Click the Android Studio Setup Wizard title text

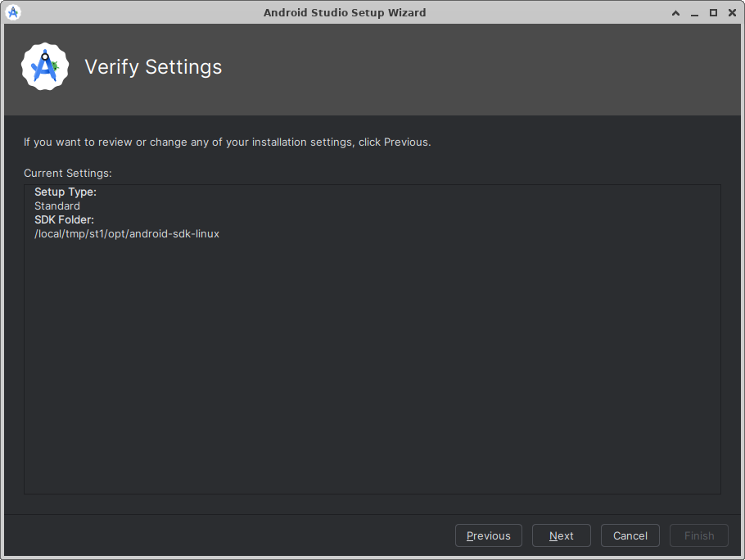345,12
